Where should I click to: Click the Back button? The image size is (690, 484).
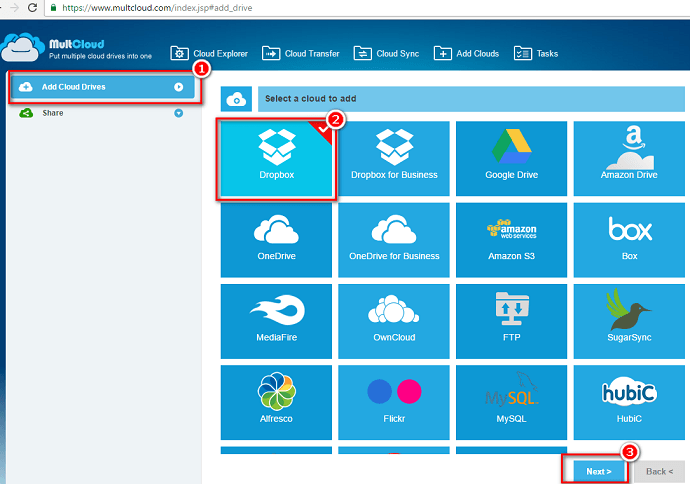pos(658,471)
